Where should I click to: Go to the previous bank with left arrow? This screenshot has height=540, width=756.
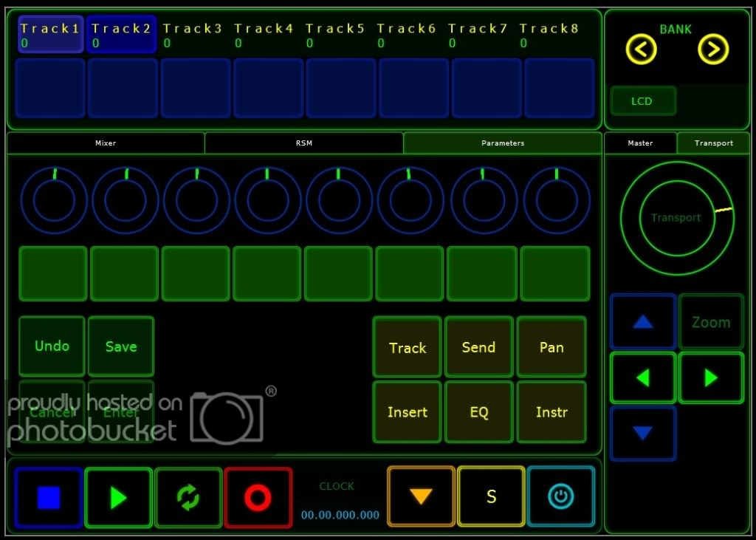pyautogui.click(x=642, y=49)
